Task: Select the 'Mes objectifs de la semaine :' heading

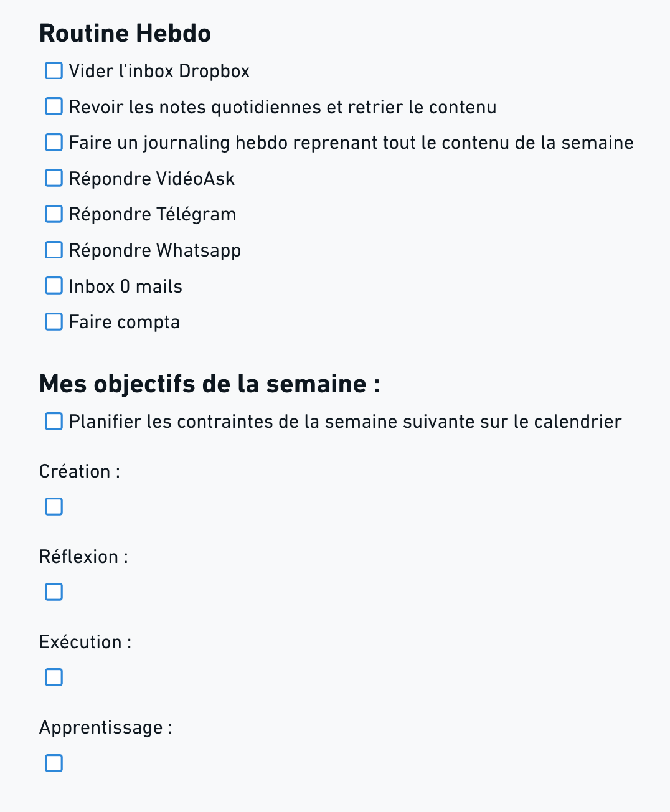Action: coord(209,384)
